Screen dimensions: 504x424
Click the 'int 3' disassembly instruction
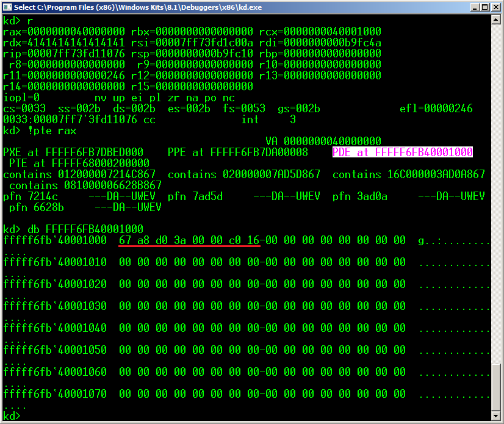click(268, 119)
